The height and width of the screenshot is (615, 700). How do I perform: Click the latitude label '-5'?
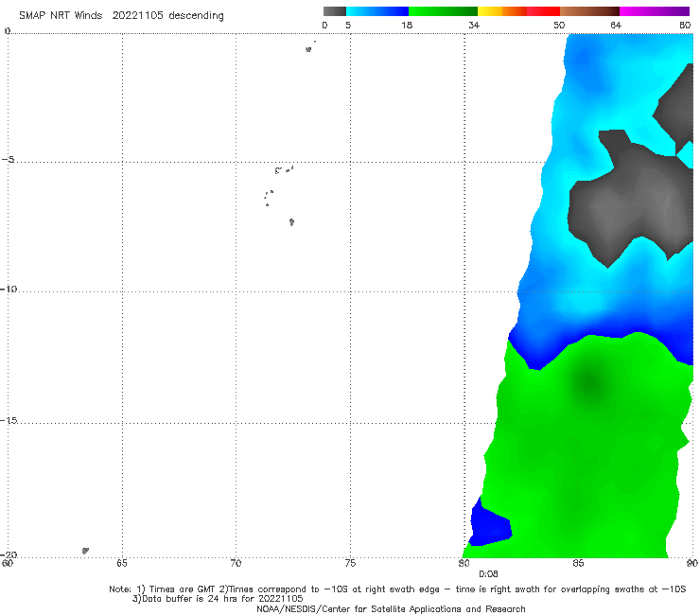[9, 160]
